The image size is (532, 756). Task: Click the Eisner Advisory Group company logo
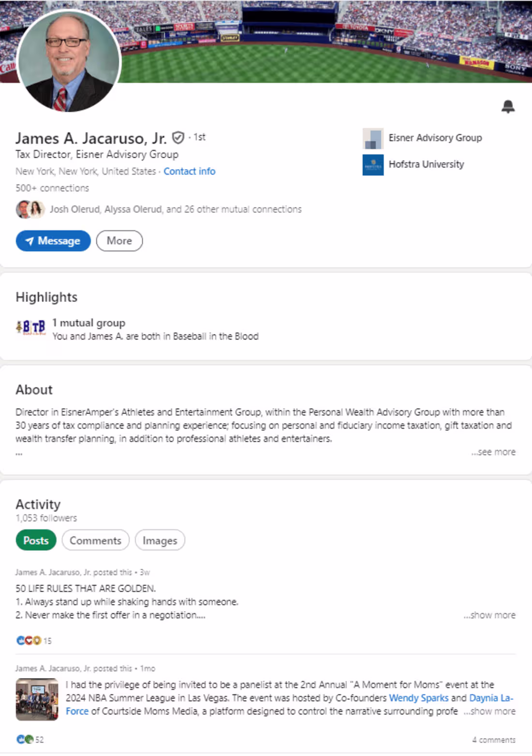click(372, 138)
